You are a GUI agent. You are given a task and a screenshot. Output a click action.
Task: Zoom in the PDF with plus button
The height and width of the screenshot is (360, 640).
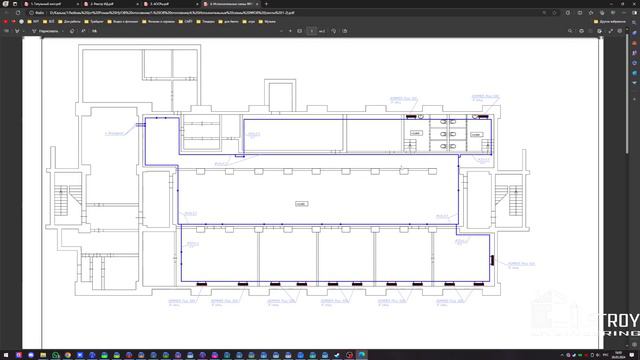click(290, 31)
